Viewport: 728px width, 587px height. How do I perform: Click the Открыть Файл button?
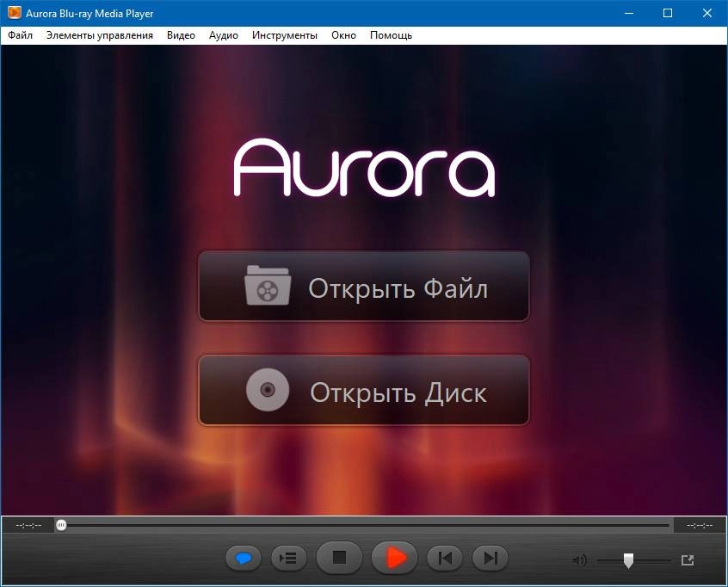click(364, 286)
